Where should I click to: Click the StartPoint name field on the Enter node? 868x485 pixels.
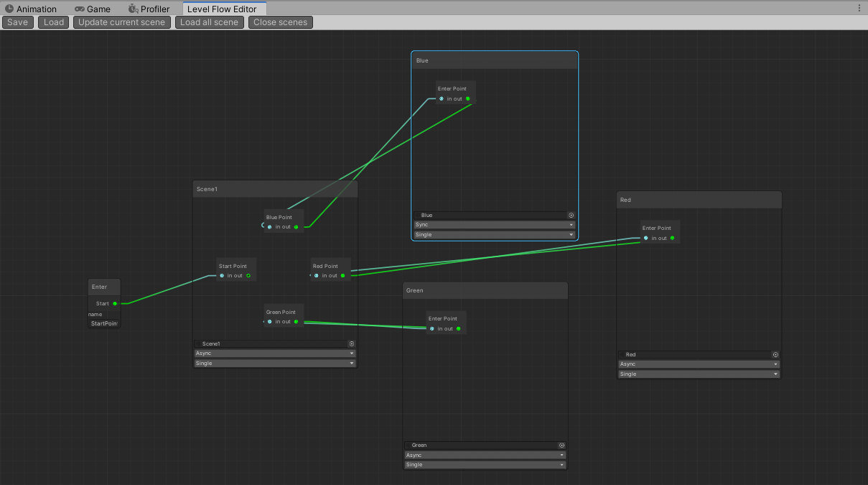(103, 323)
